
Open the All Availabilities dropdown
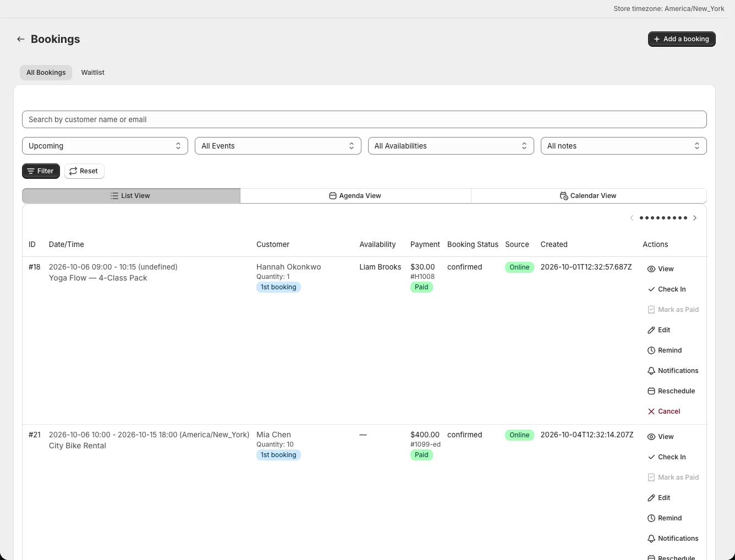[451, 146]
